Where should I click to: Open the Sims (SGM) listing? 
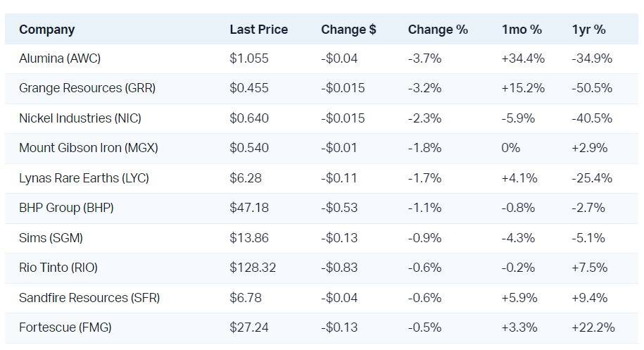point(51,238)
